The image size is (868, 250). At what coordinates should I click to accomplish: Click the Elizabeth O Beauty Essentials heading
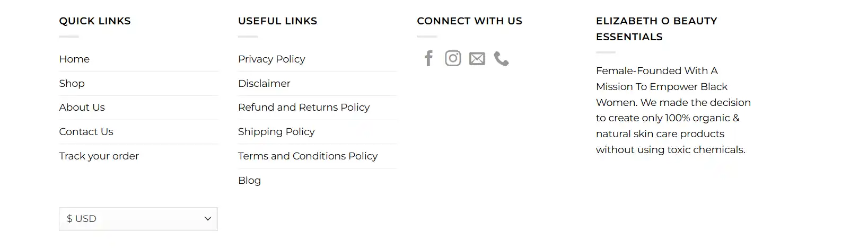point(656,29)
